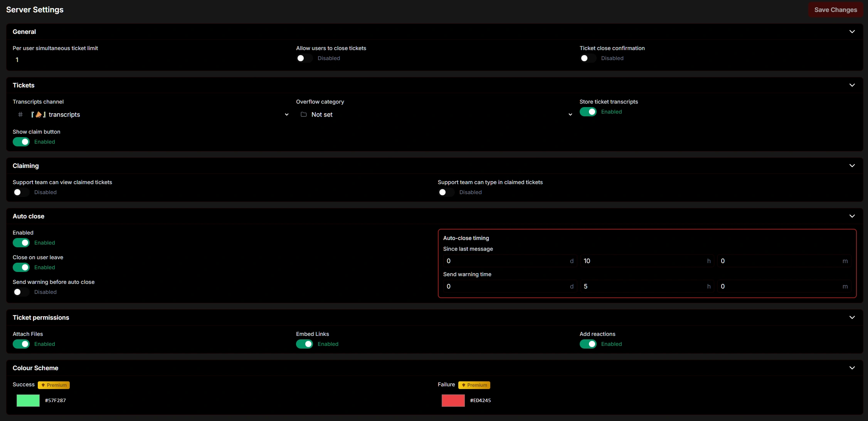Screen dimensions: 868x421
Task: Enable ticket close confirmation
Action: click(587, 58)
